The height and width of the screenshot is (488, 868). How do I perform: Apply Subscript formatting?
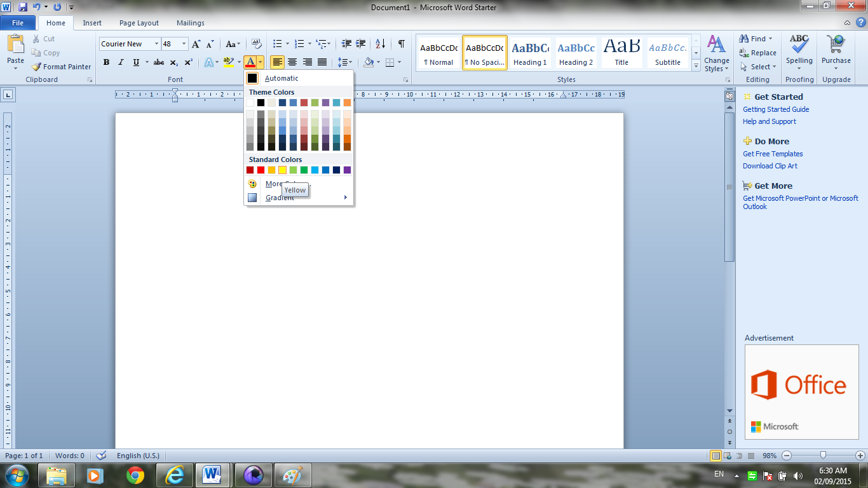pyautogui.click(x=174, y=62)
